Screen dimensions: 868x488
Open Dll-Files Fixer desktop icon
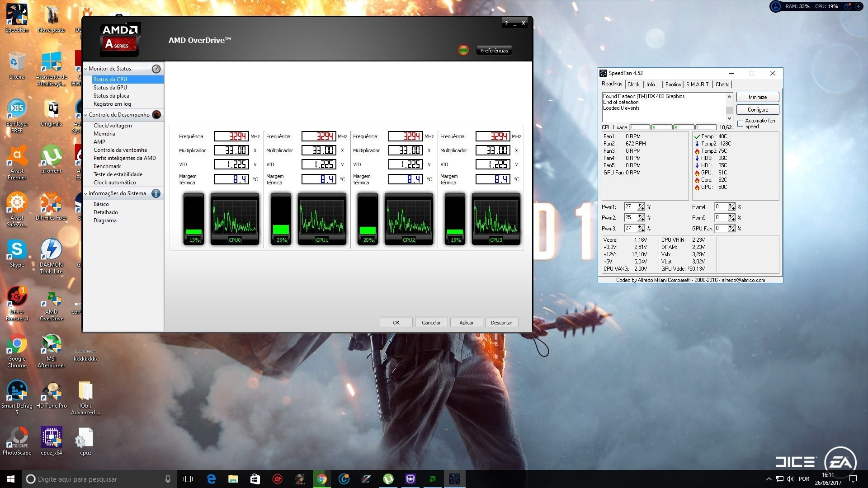(51, 206)
